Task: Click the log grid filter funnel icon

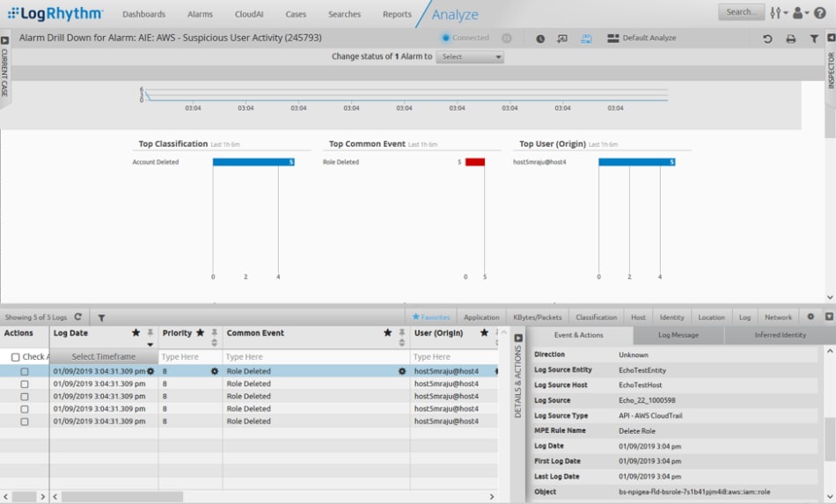Action: 101,318
